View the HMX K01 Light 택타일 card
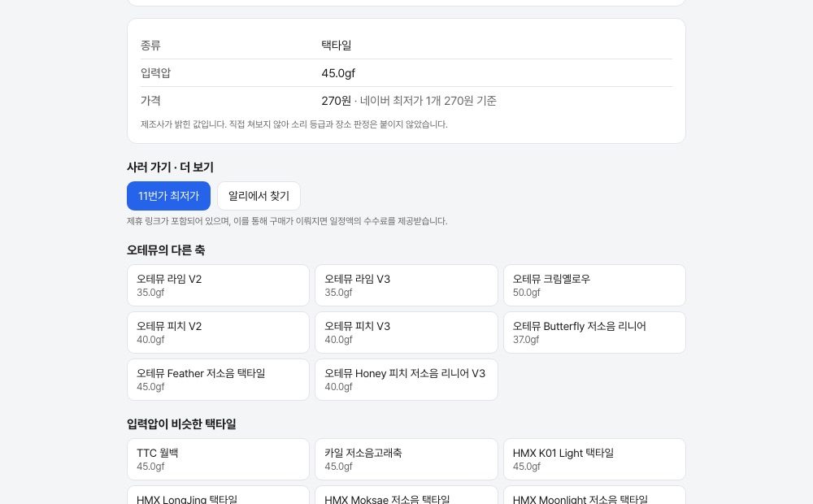Screen dimensions: 813x504 (595, 459)
